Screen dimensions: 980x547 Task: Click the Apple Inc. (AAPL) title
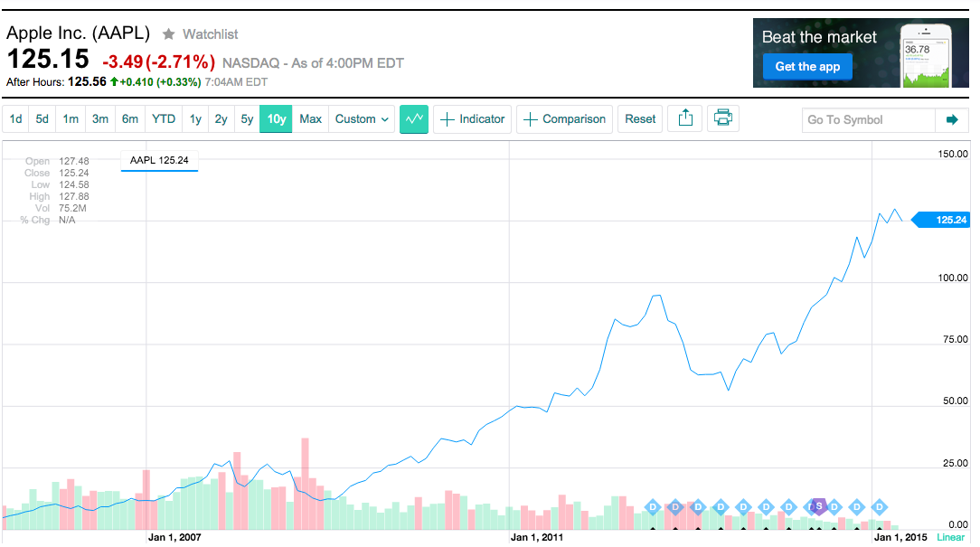[x=78, y=33]
